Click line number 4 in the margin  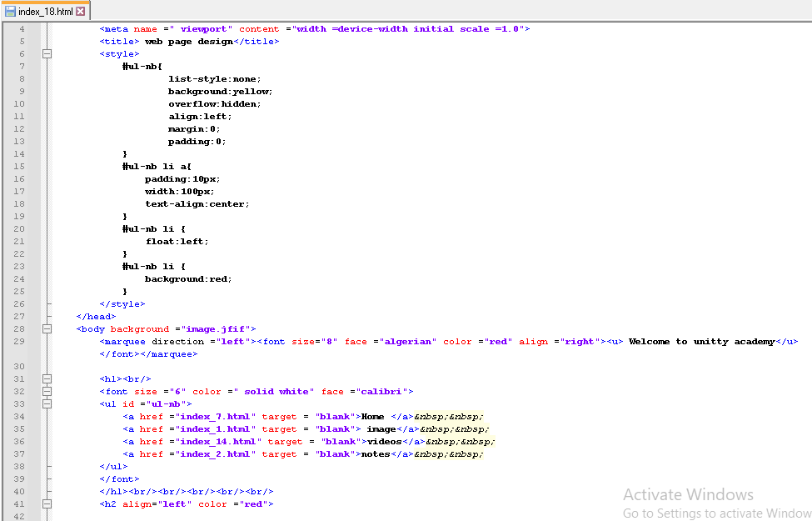[x=22, y=28]
